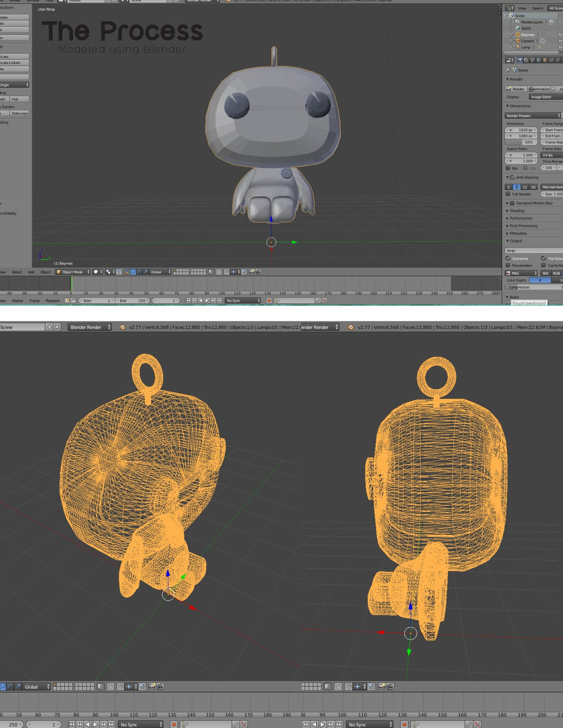
Task: Toggle the File Extensions checkbox
Action: [x=544, y=258]
